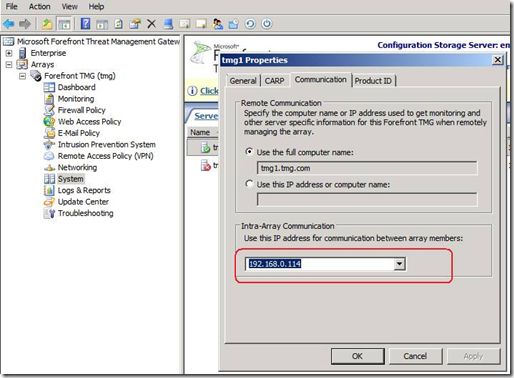Click the Intrusion Prevention System icon
The image size is (514, 378).
click(x=49, y=145)
